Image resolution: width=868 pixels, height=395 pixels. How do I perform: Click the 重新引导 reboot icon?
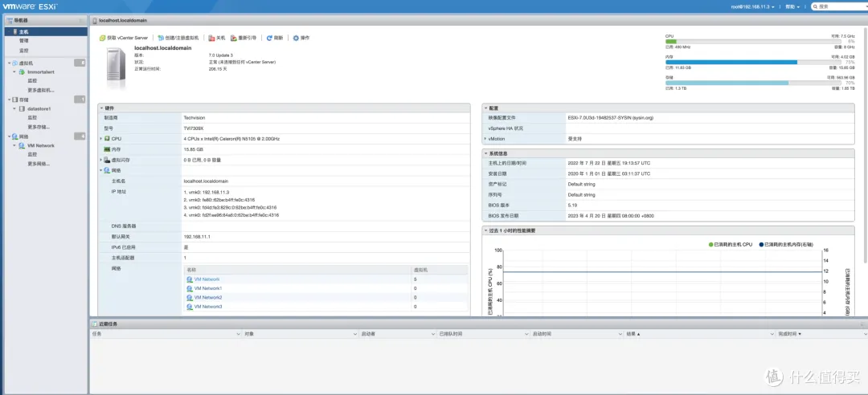(x=234, y=38)
